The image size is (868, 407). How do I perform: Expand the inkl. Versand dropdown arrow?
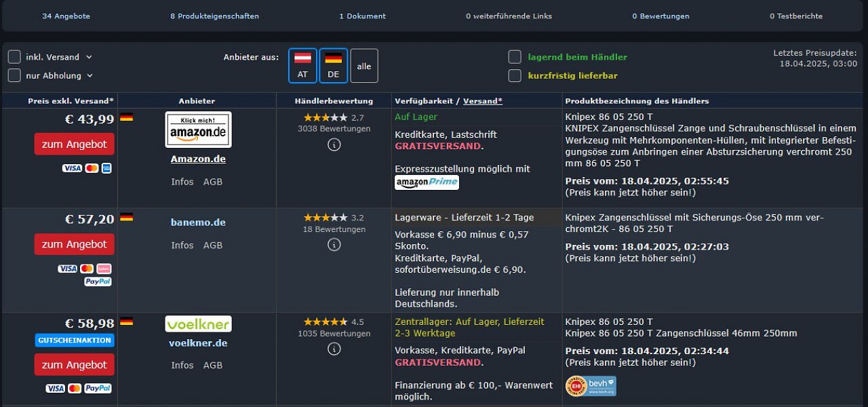89,58
